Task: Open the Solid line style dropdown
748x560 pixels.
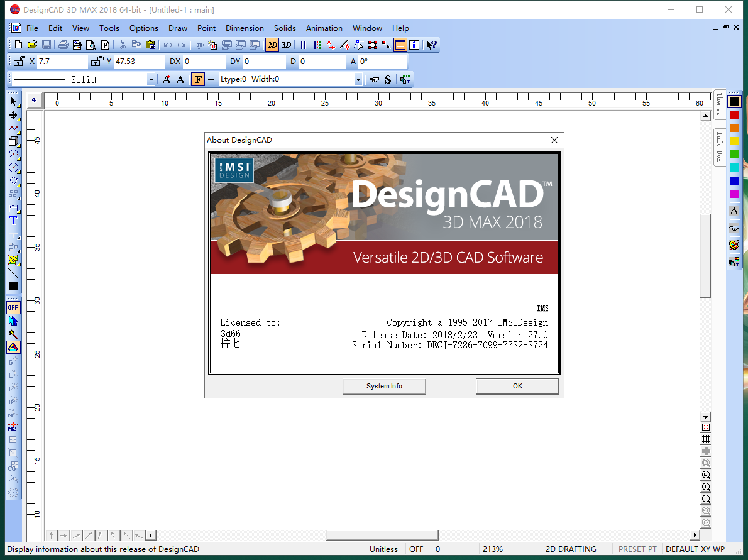Action: pyautogui.click(x=150, y=79)
